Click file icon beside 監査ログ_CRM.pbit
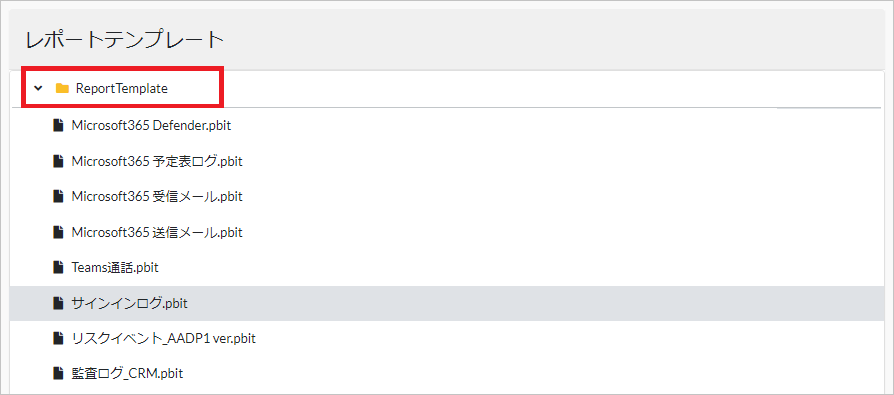This screenshot has width=894, height=395. click(x=58, y=374)
